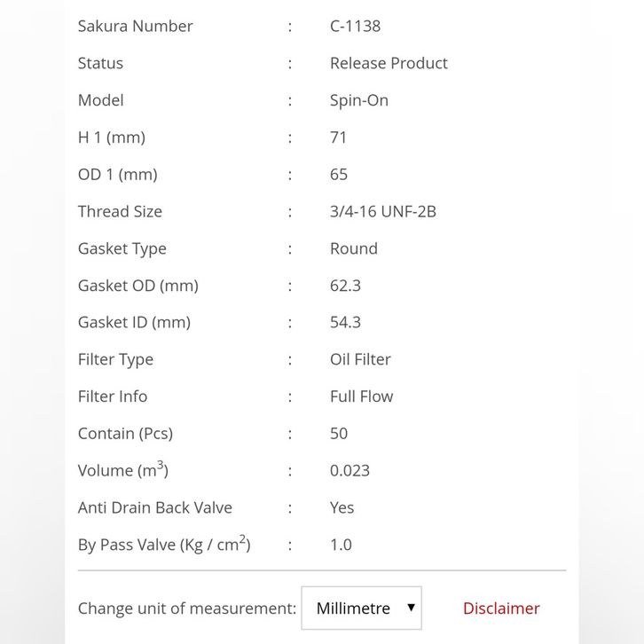Select the volume value 0.023
Image resolution: width=644 pixels, height=644 pixels.
coord(349,470)
